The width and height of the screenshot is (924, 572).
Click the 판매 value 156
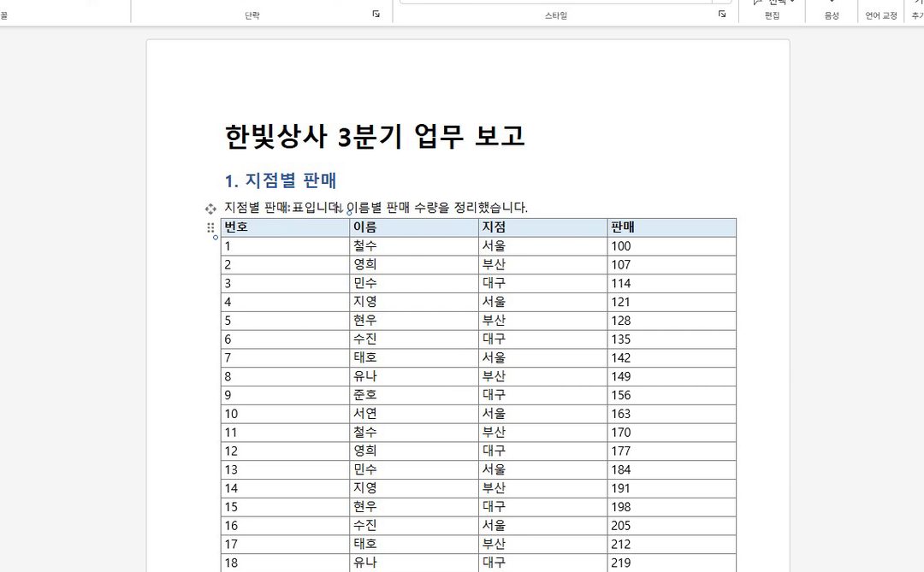point(672,395)
